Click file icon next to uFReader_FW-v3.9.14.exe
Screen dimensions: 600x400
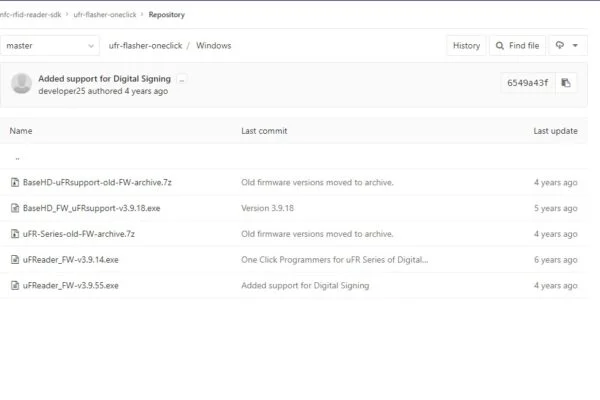tap(15, 260)
